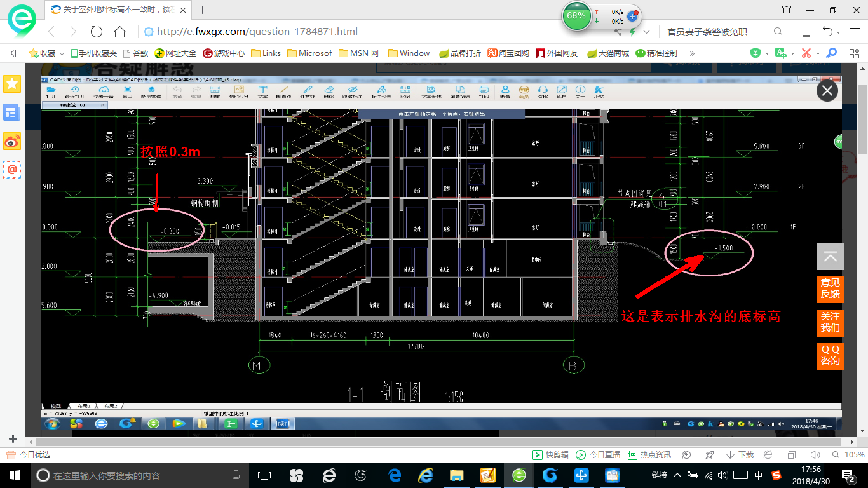The image size is (868, 488).
Task: Open the 品牌打折 bookmark
Action: (460, 53)
